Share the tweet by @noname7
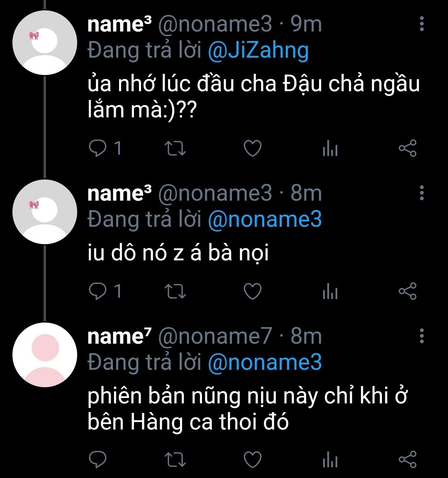448x478 pixels. 407,459
